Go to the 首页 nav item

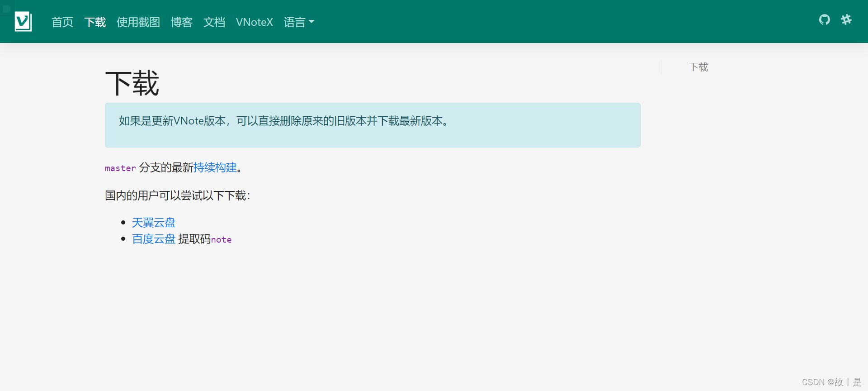pos(62,22)
